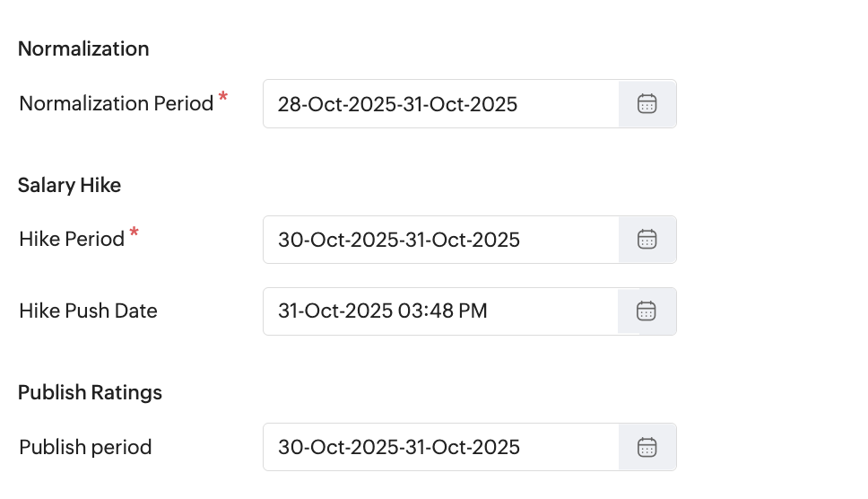Image resolution: width=868 pixels, height=499 pixels.
Task: Click the red asterisk beside Hike Period
Action: pyautogui.click(x=135, y=233)
